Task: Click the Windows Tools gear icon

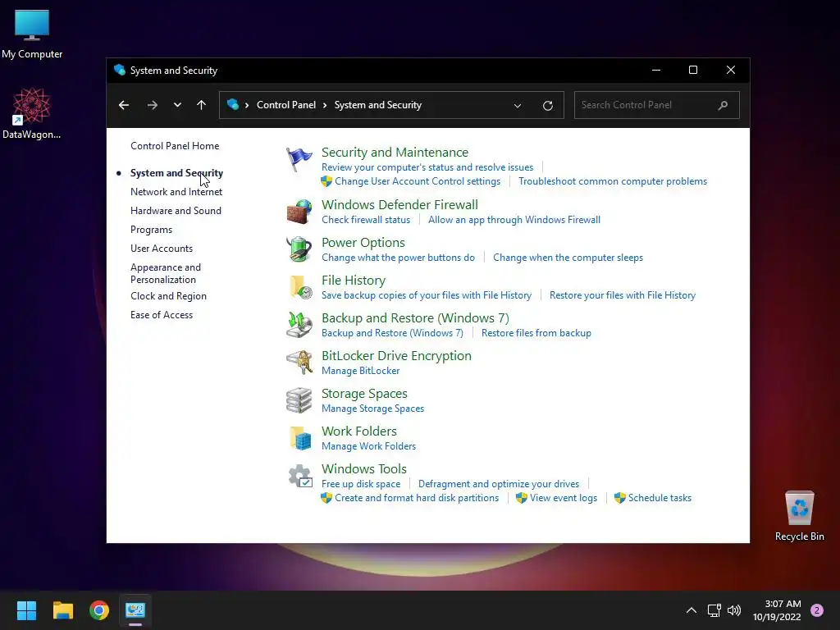Action: click(x=299, y=476)
